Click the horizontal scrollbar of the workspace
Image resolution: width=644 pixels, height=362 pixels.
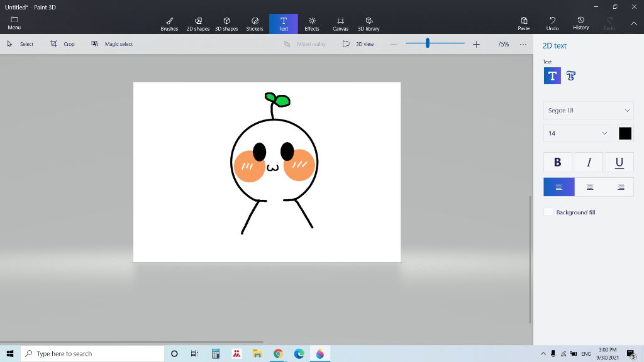point(131,341)
